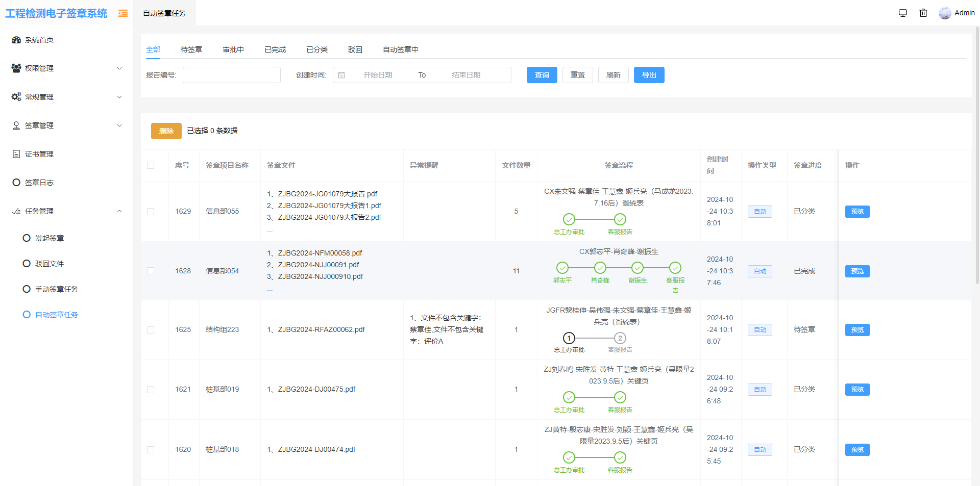Click the calendar icon in date range
Viewport: 980px width, 486px height.
341,75
